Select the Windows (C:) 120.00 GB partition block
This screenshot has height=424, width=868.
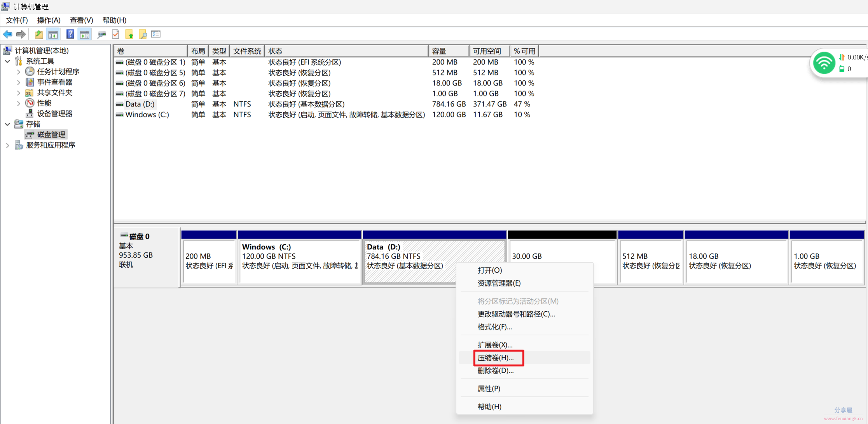tap(300, 258)
